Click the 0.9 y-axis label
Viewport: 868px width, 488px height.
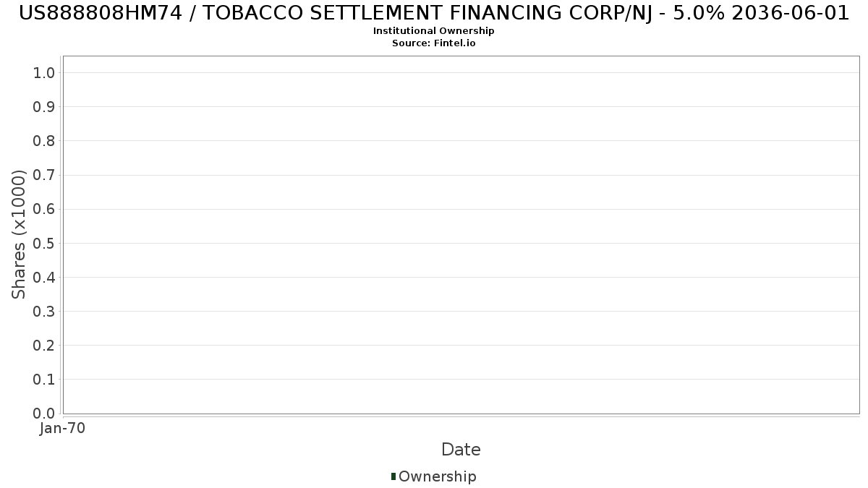44,107
